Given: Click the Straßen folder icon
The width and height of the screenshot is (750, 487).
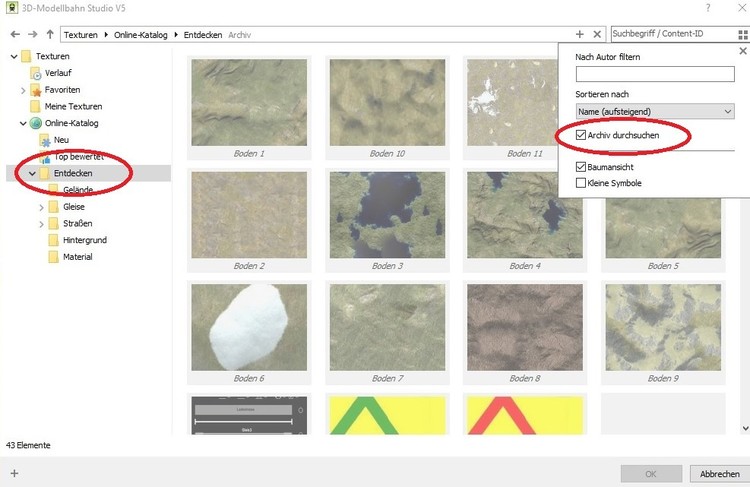Looking at the screenshot, I should click(54, 223).
